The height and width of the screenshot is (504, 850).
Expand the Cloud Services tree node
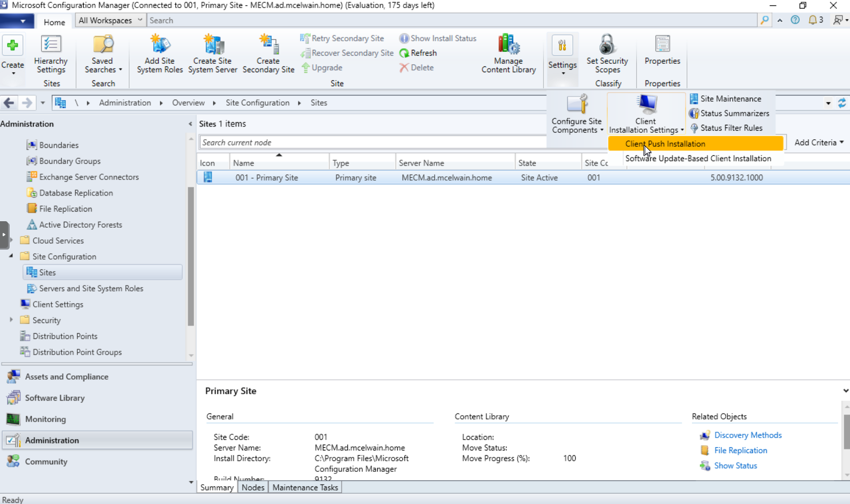(11, 240)
